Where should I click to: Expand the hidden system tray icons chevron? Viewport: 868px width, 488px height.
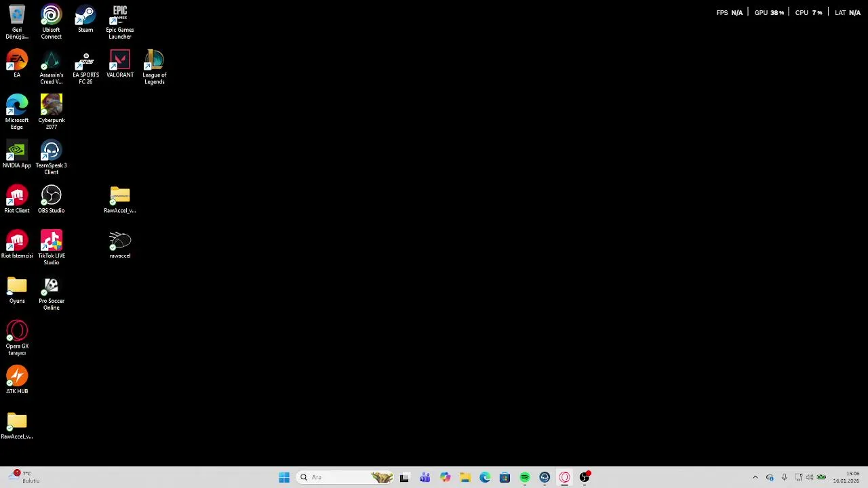point(755,478)
